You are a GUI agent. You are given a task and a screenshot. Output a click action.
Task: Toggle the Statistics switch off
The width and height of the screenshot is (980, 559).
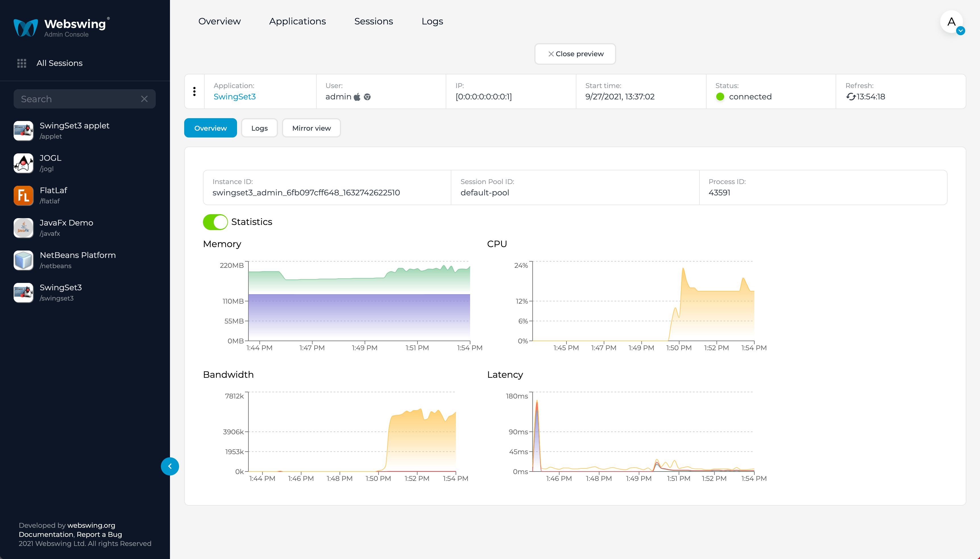(215, 222)
